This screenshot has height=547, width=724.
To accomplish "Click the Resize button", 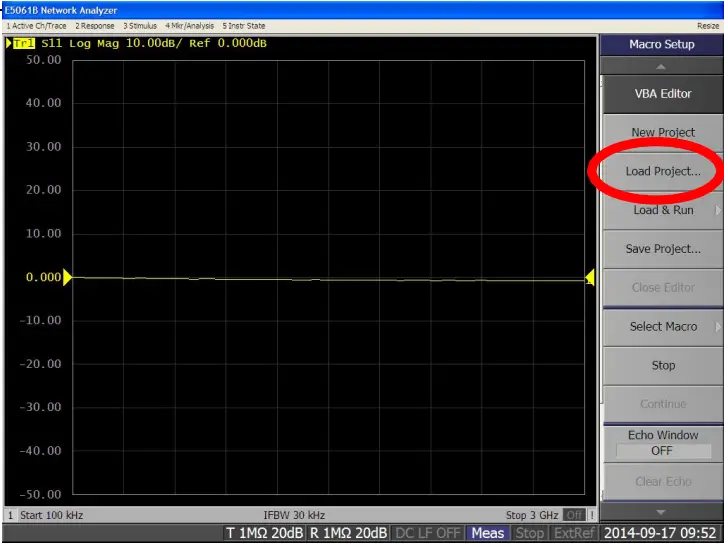I will click(707, 26).
